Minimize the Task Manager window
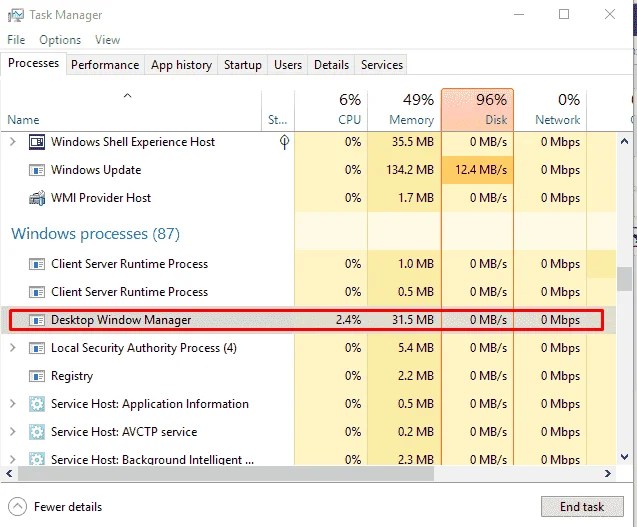Screen dimensions: 637x527 pos(519,15)
